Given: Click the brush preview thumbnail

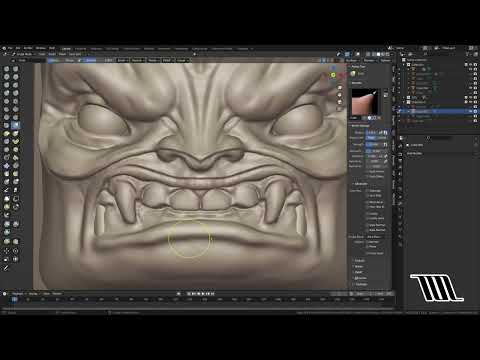Looking at the screenshot, I should coord(365,102).
